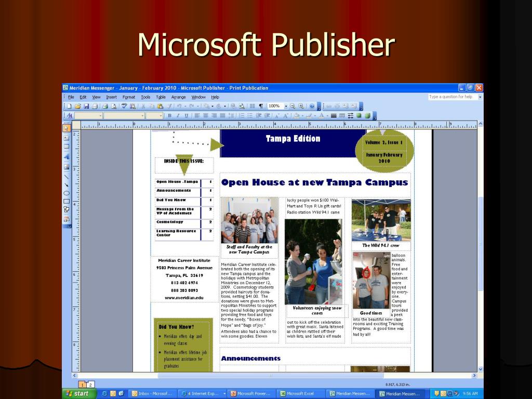Expand the Formatting toolbar options arrow
Viewport: 532px width, 399px height.
375,116
